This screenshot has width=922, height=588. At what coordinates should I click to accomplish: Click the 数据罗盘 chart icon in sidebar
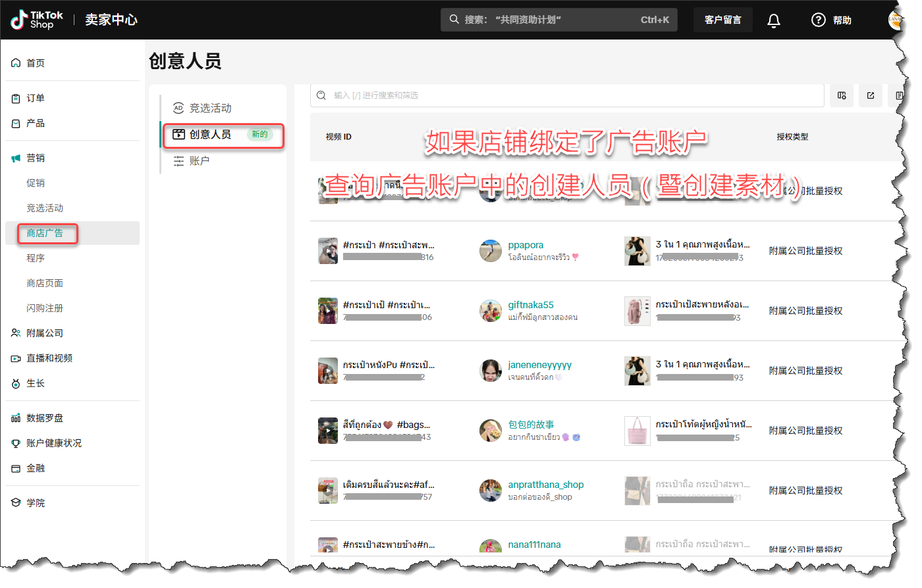pos(16,418)
